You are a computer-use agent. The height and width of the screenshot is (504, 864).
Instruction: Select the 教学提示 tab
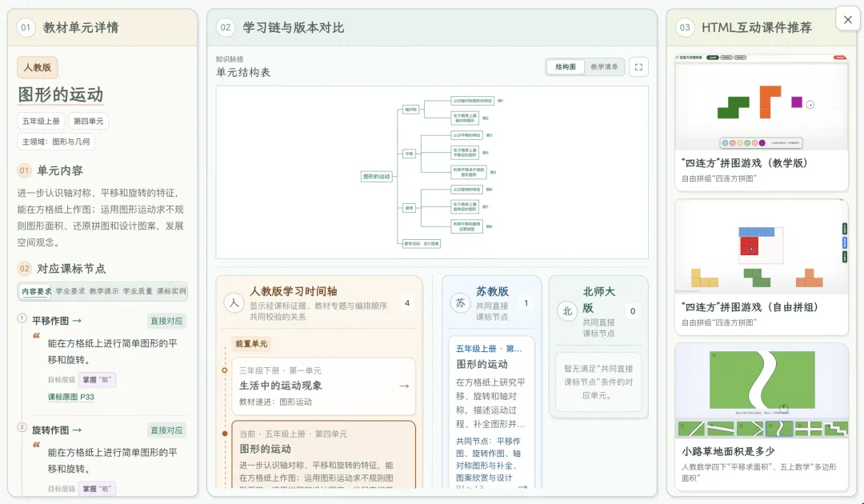pos(104,291)
